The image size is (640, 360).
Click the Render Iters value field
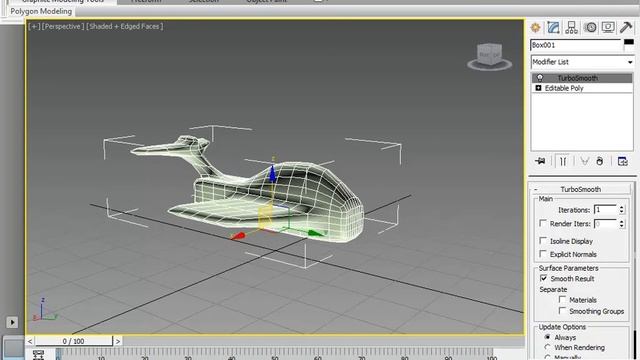(x=605, y=224)
